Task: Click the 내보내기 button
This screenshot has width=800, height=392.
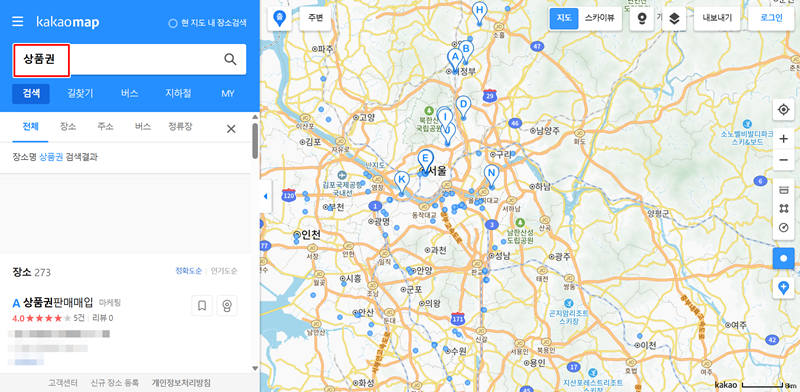Action: click(717, 18)
